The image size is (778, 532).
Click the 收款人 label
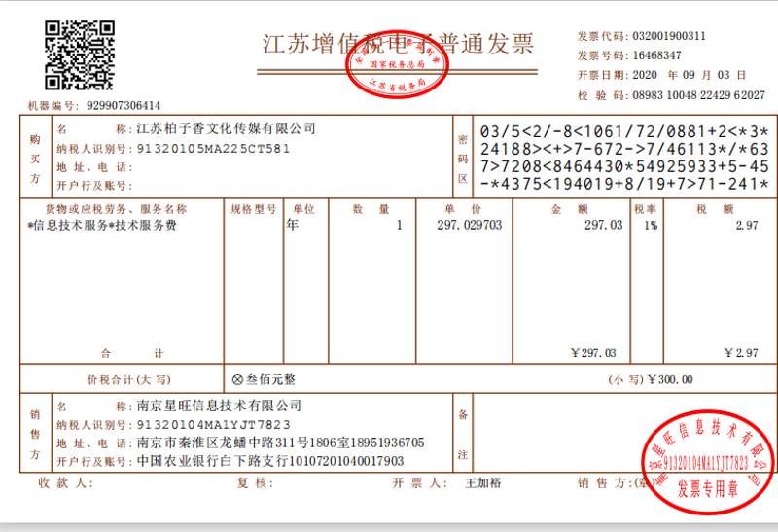click(x=65, y=482)
